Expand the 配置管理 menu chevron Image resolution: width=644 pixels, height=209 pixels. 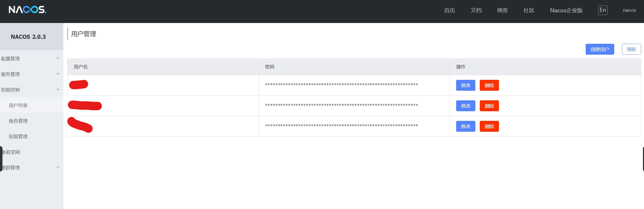coord(58,59)
